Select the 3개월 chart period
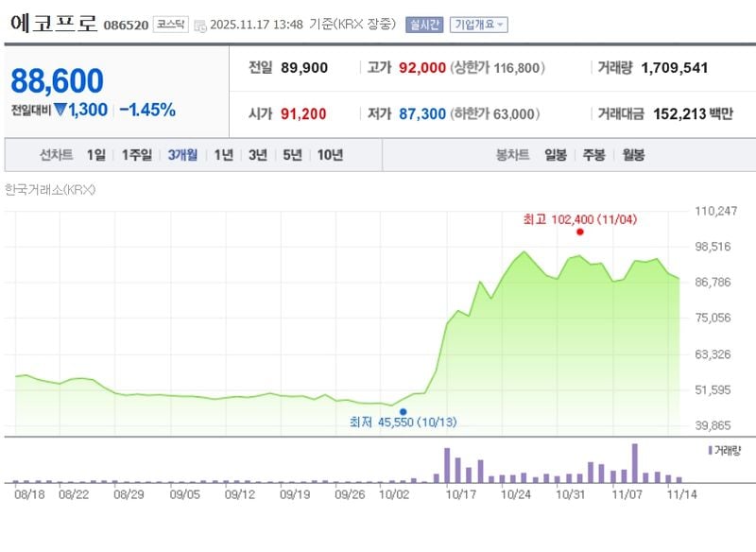The height and width of the screenshot is (552, 756). click(x=182, y=155)
